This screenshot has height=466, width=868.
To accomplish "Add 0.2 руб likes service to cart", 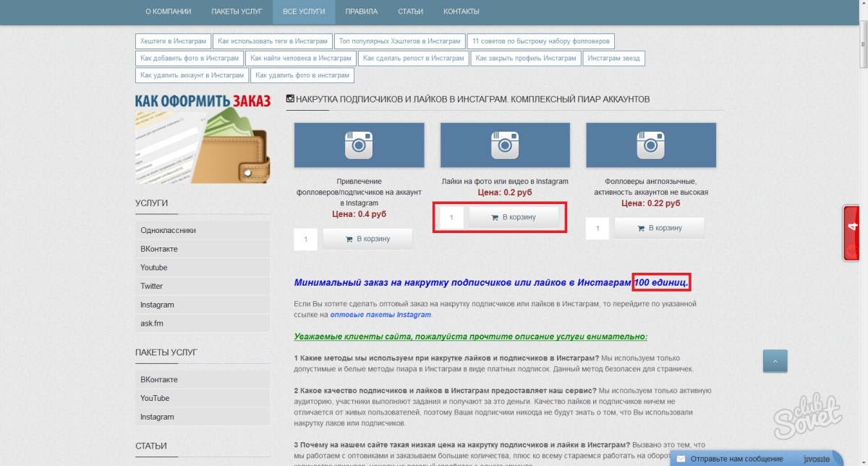I will pos(514,217).
